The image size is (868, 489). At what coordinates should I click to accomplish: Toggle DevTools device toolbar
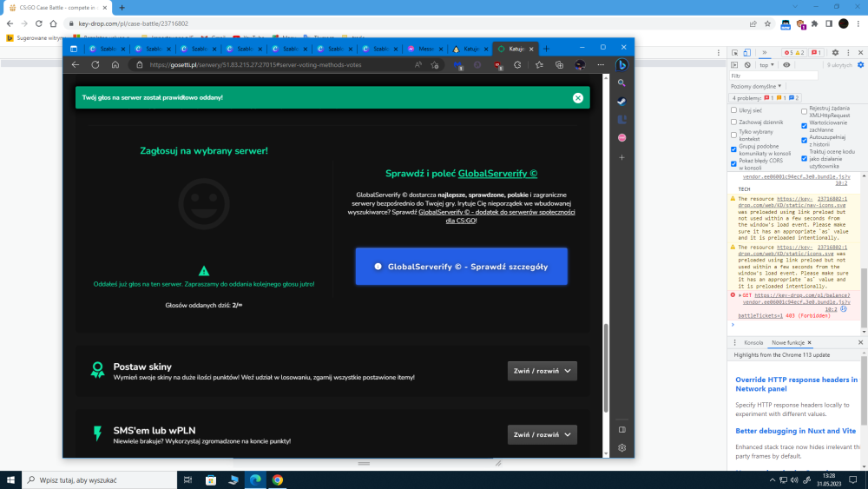click(746, 53)
